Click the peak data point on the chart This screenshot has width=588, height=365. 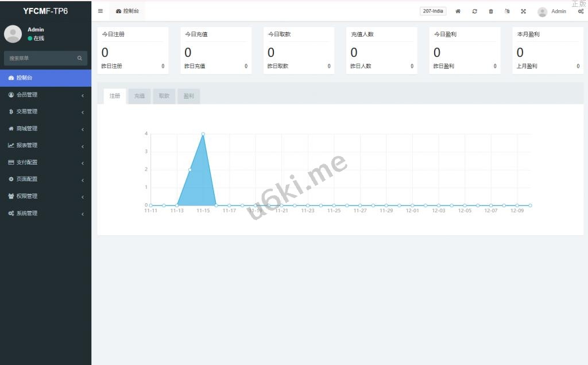[x=203, y=134]
